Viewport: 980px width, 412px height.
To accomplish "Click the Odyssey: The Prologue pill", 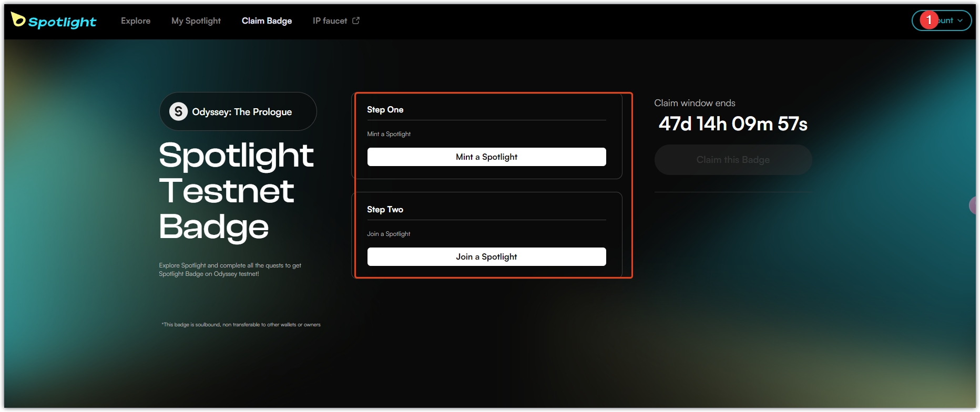I will (238, 111).
